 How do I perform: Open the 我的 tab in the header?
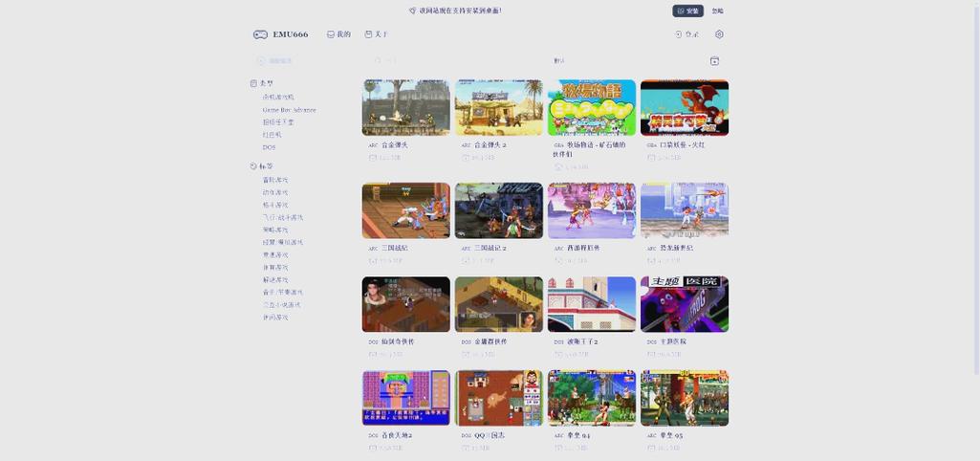[338, 34]
